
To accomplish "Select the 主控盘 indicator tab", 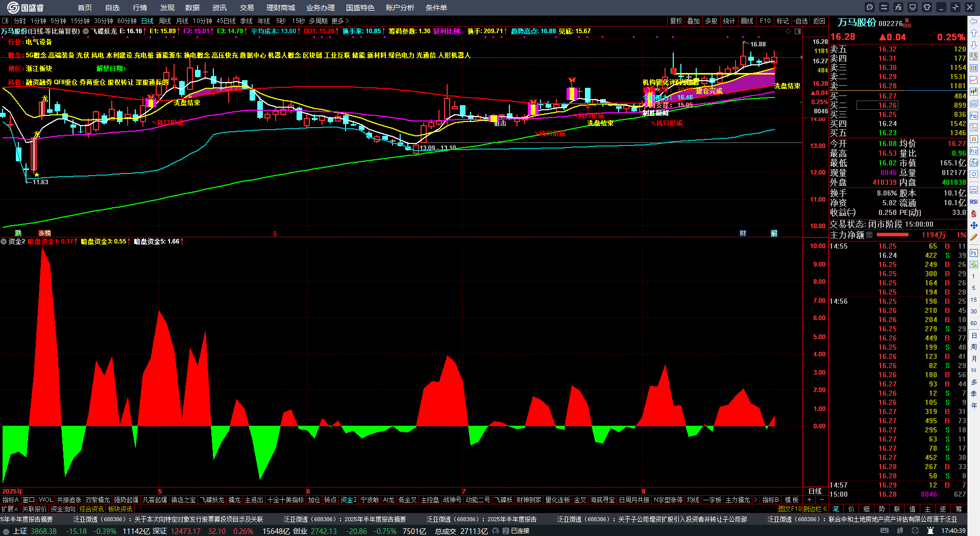I will pyautogui.click(x=430, y=500).
